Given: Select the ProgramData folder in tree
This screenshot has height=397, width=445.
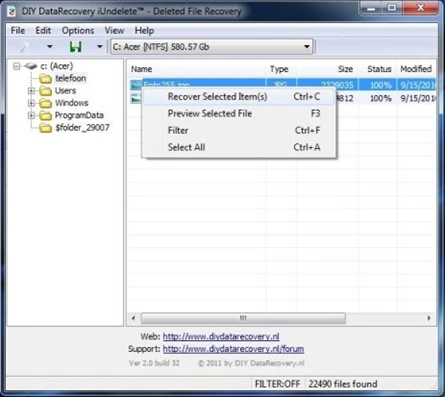Looking at the screenshot, I should 79,115.
